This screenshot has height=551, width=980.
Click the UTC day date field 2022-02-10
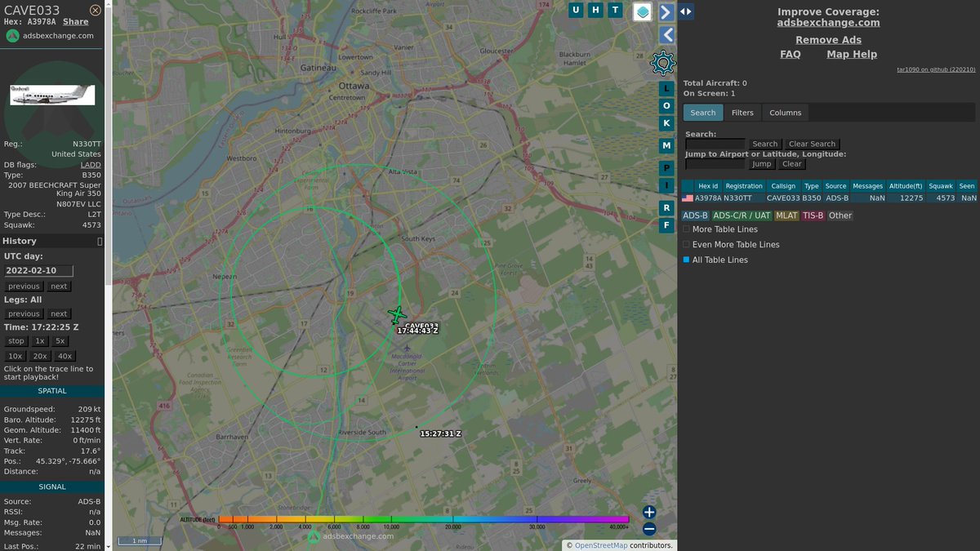pyautogui.click(x=38, y=271)
